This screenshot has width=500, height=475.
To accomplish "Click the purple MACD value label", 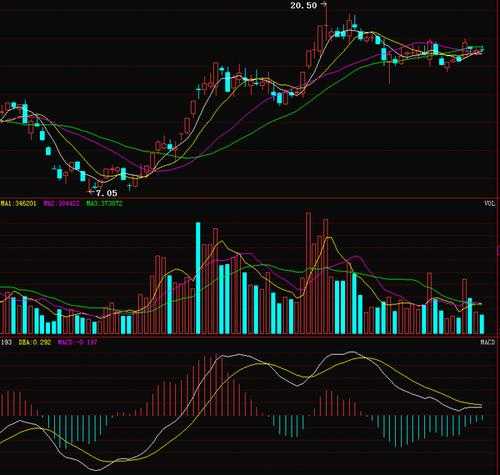I will click(x=77, y=342).
